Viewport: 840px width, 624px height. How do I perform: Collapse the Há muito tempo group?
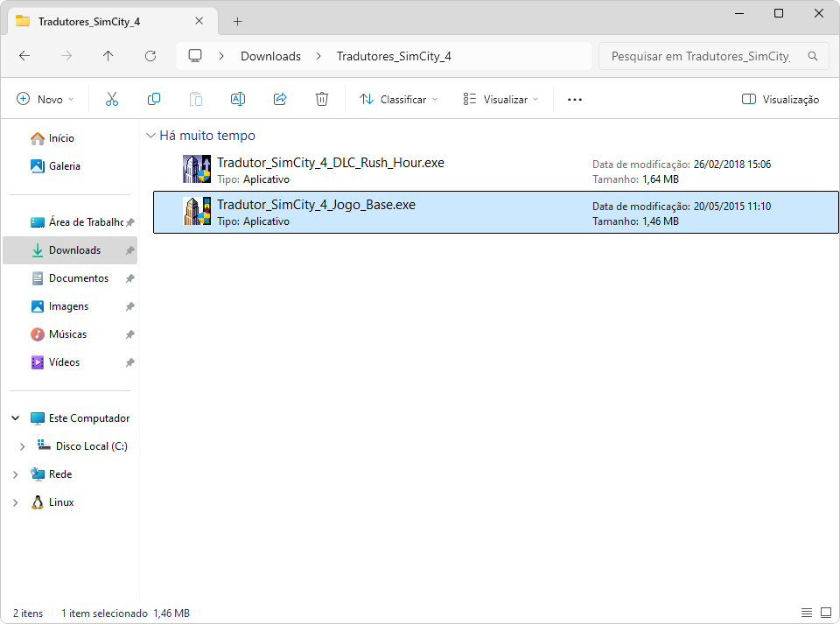tap(150, 136)
